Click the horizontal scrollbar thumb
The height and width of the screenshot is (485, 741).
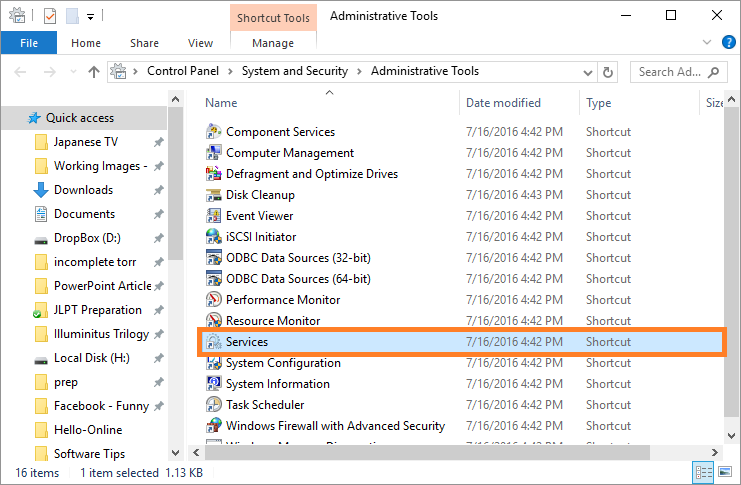click(x=427, y=452)
